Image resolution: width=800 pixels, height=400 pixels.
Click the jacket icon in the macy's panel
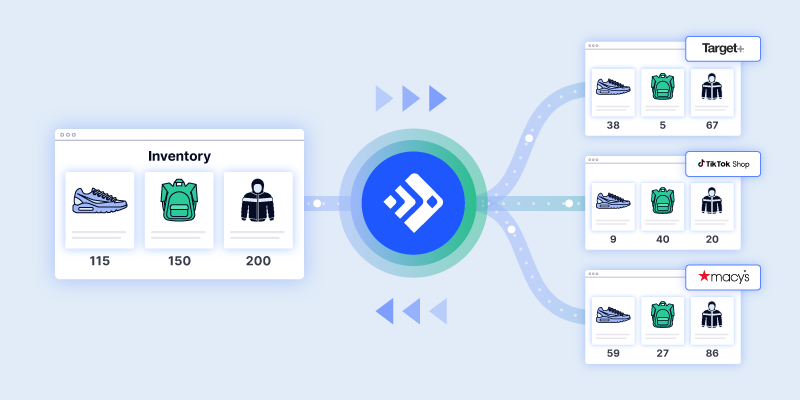click(712, 313)
